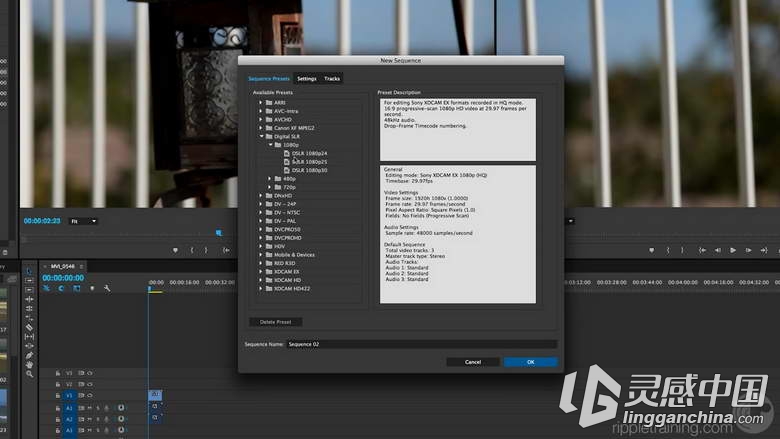
Task: Open MVI_0546 timeline panel menu
Action: coord(82,266)
